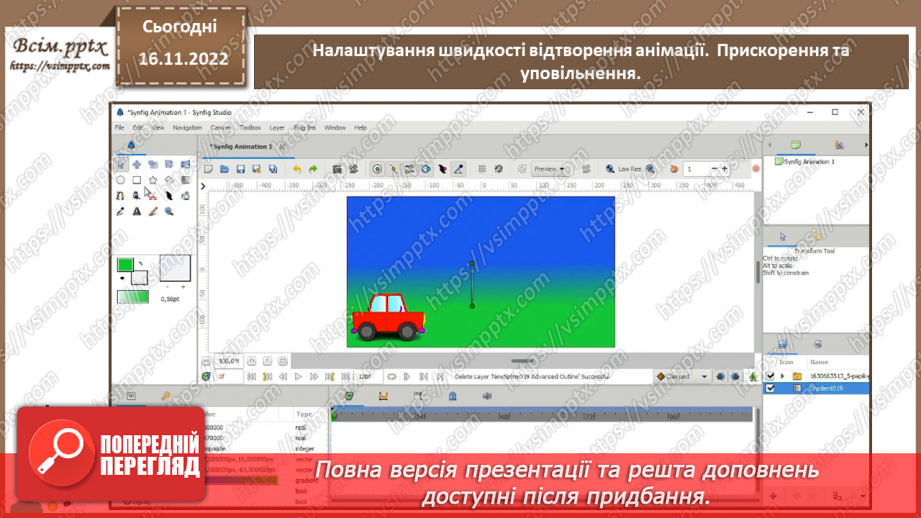Select the Rectangle tool

coord(137,180)
